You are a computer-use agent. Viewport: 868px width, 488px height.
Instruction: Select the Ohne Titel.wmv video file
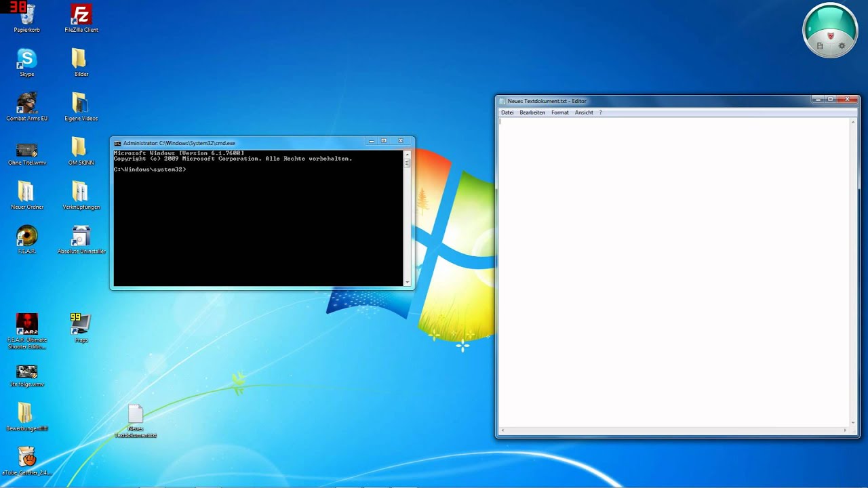pos(27,153)
